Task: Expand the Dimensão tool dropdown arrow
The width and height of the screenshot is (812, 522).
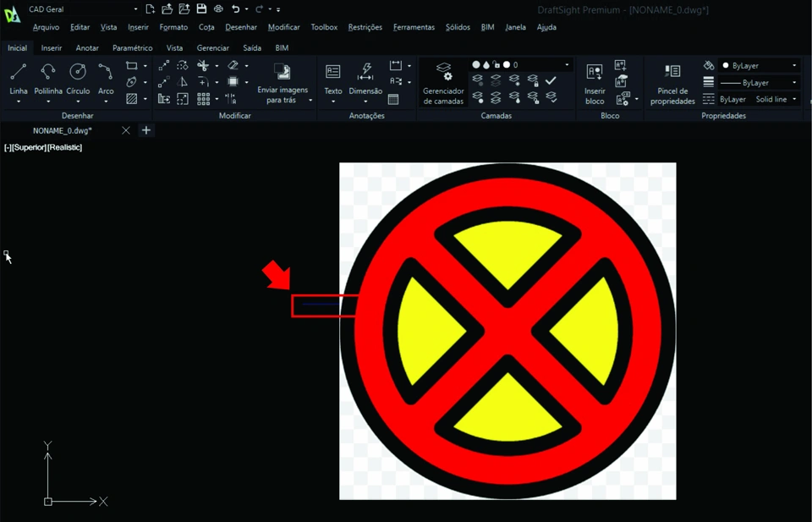Action: 365,102
